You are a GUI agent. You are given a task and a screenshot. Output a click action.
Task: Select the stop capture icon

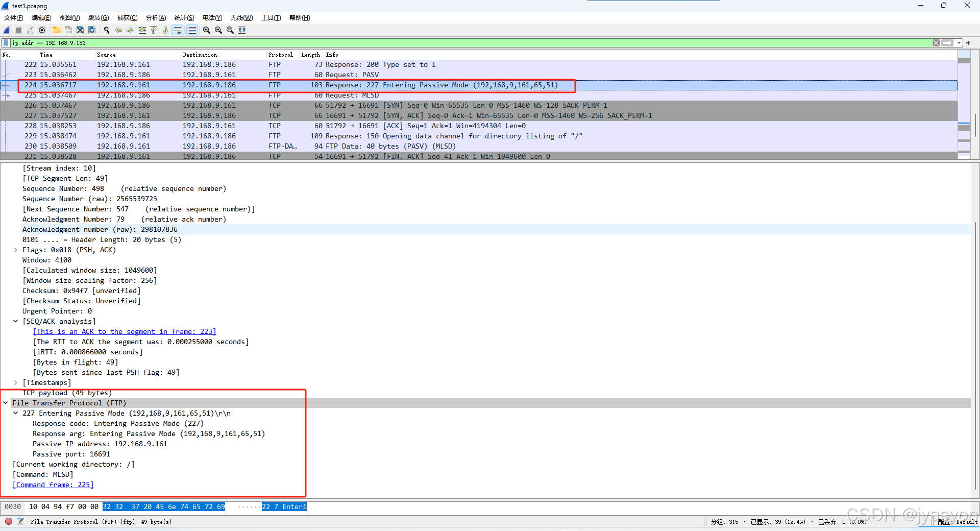pos(18,30)
